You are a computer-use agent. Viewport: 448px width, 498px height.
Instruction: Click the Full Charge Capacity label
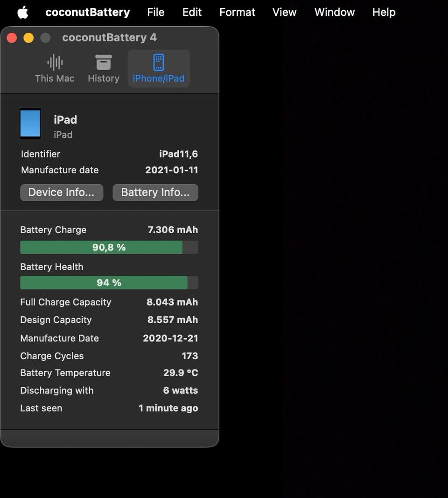coord(66,302)
